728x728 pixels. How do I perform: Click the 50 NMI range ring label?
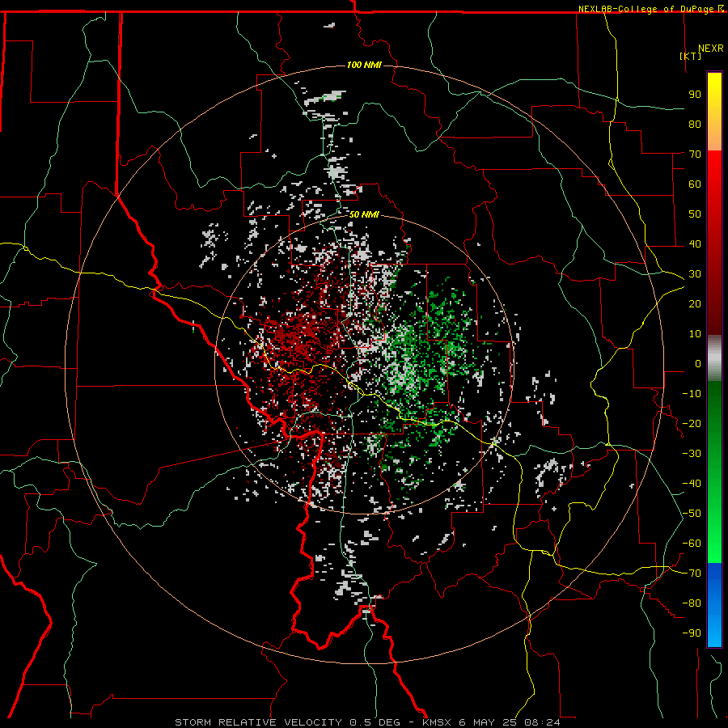364,214
